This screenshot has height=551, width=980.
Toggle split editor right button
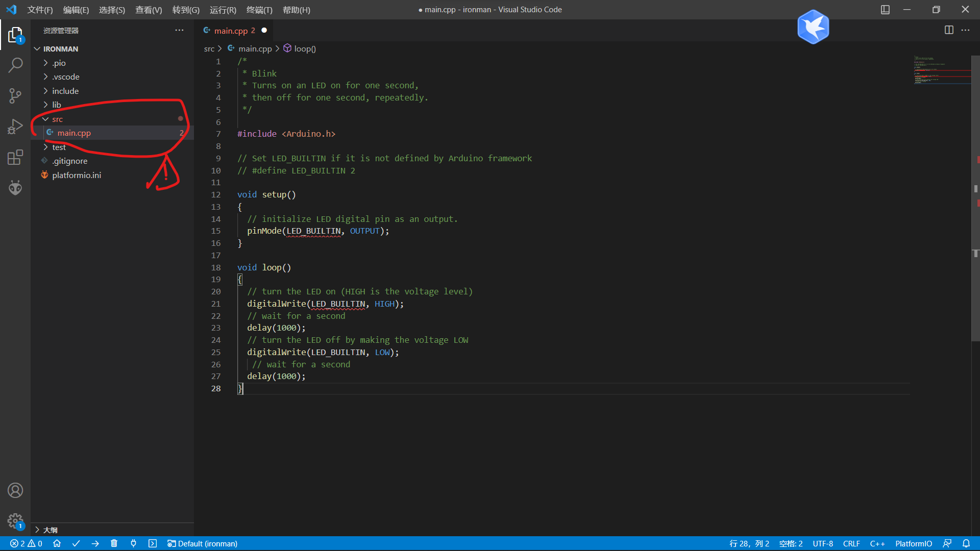pos(948,30)
